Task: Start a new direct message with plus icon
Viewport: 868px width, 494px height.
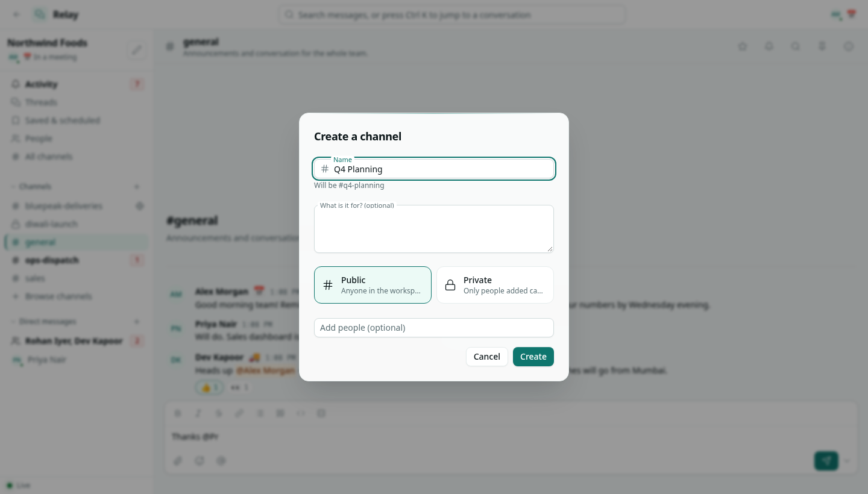Action: (137, 322)
